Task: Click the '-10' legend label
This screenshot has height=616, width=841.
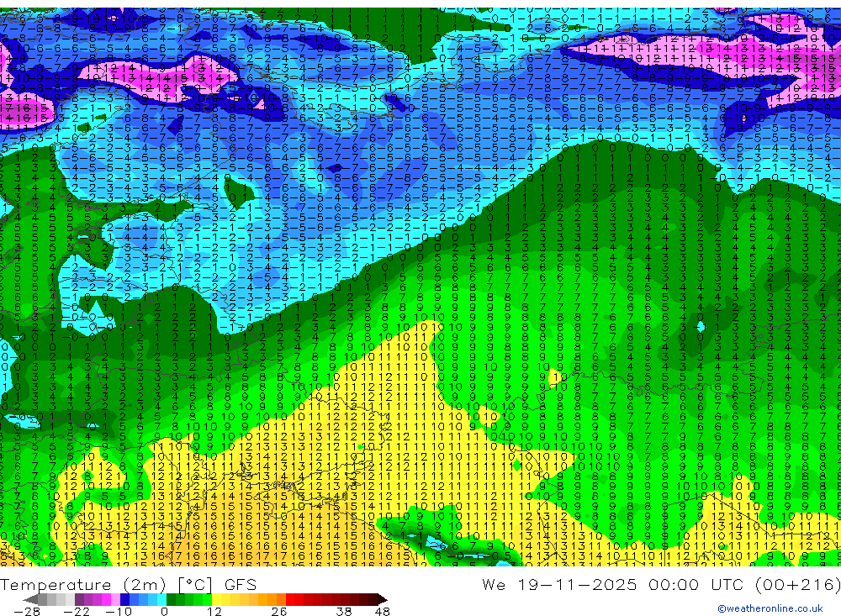Action: point(119,612)
